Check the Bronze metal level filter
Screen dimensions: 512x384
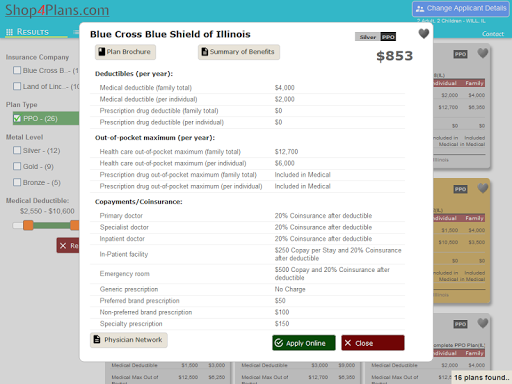[17, 182]
